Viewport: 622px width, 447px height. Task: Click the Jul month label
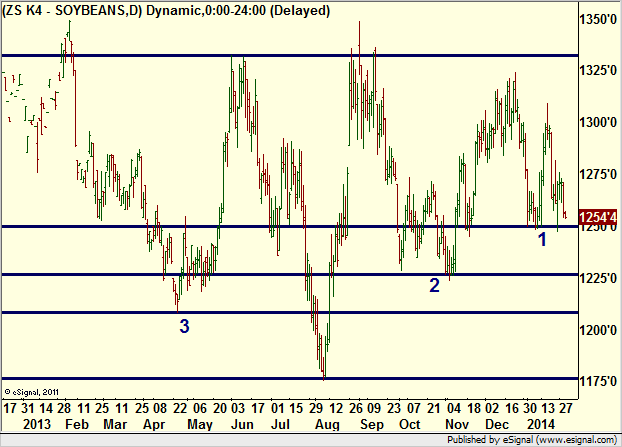click(280, 424)
